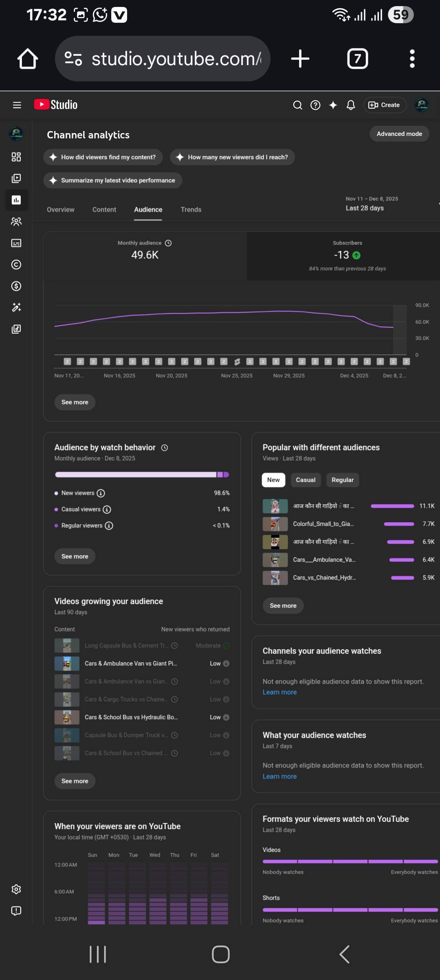
Task: Open Settings gear in left sidebar
Action: 16,889
